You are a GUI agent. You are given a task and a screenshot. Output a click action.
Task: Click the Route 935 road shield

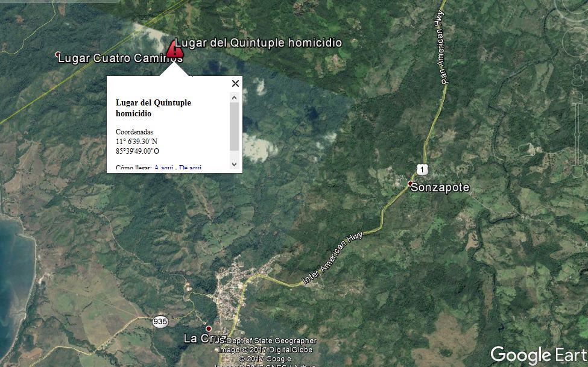(160, 322)
